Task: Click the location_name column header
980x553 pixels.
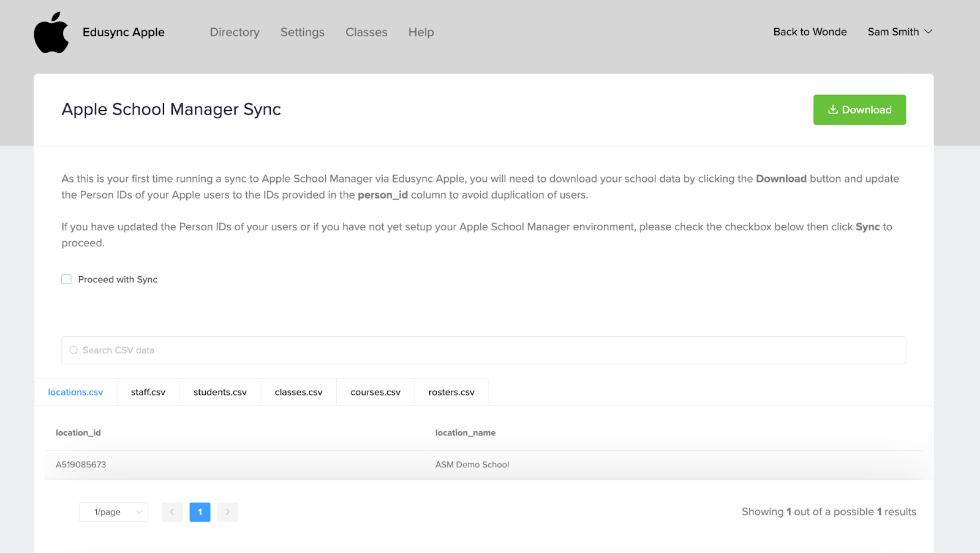Action: point(466,432)
